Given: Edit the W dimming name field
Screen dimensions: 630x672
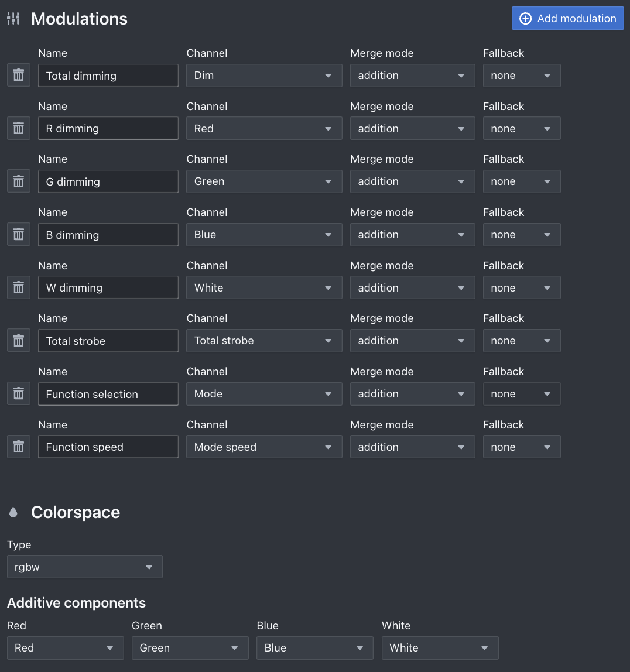Looking at the screenshot, I should tap(108, 287).
